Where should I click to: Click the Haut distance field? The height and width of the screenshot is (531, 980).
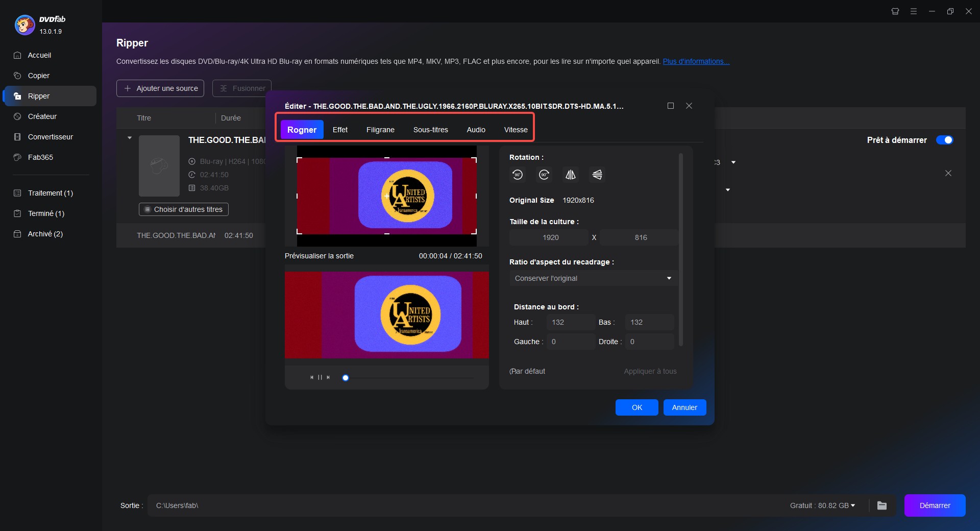click(x=571, y=322)
